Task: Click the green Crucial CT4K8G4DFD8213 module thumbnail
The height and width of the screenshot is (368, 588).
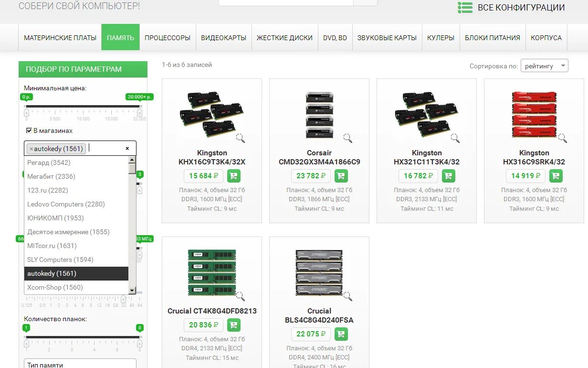Action: pyautogui.click(x=212, y=272)
